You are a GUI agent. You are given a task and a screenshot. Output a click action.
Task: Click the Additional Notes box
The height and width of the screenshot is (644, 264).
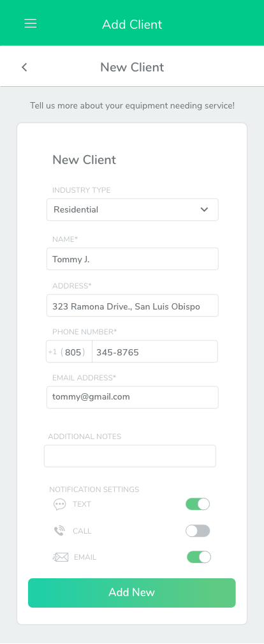point(129,456)
